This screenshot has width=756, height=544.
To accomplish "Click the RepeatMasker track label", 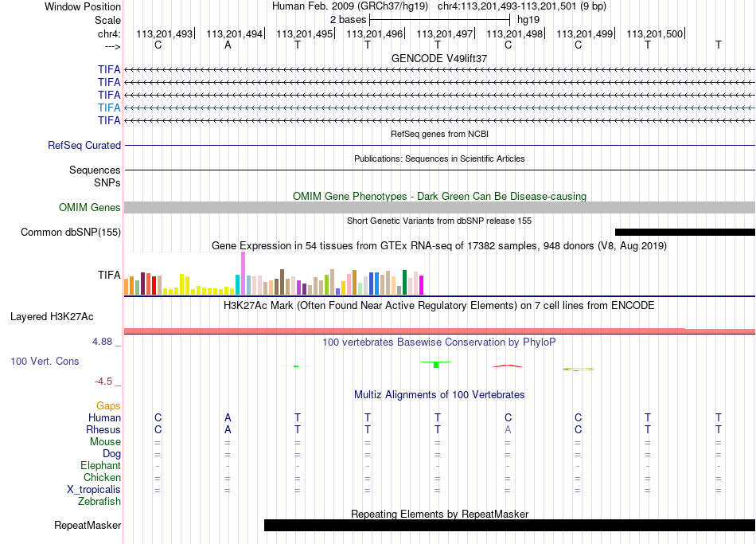I will coord(88,525).
